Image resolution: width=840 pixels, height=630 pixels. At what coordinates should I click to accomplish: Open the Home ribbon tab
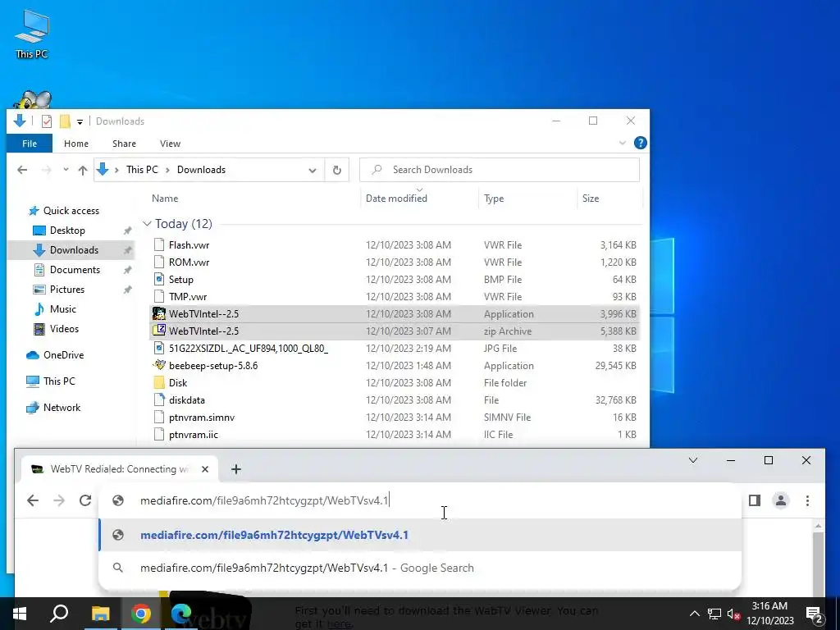(x=76, y=144)
